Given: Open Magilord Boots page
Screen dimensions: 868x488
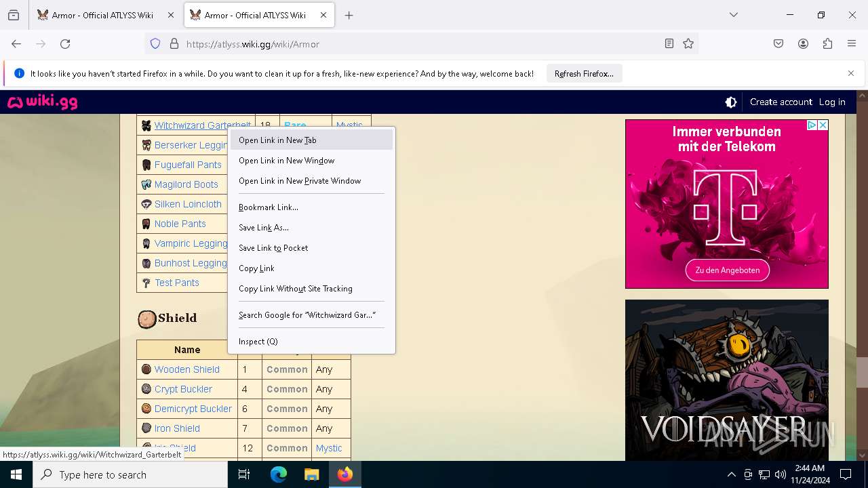Looking at the screenshot, I should pos(186,184).
